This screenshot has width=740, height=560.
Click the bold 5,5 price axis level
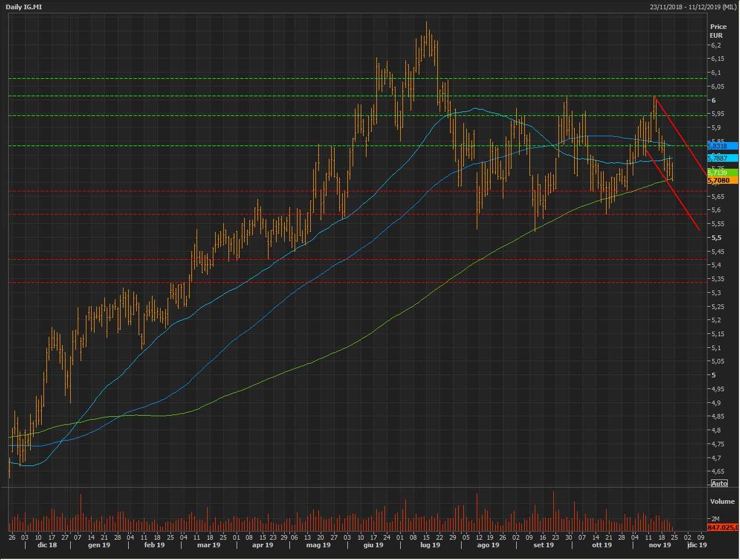coord(716,238)
